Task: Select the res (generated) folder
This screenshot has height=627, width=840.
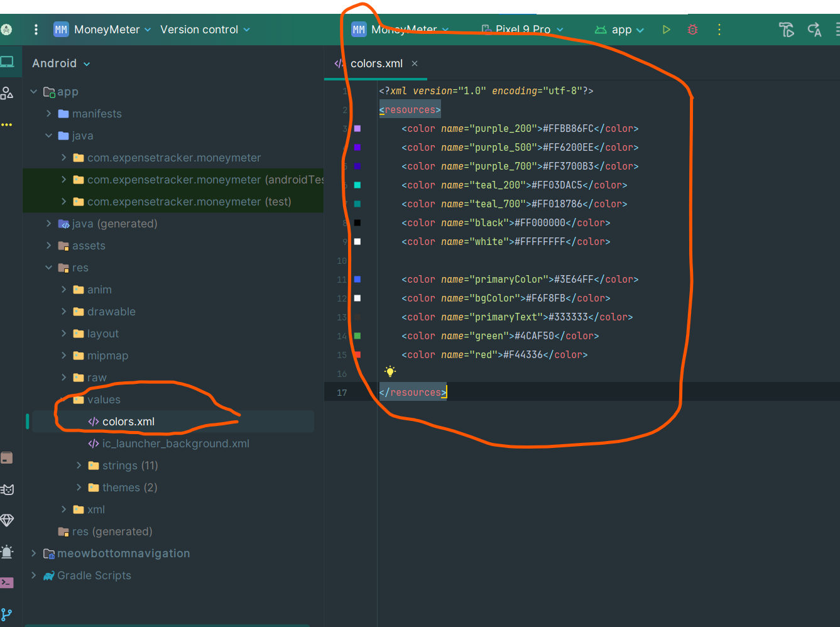Action: pos(112,532)
